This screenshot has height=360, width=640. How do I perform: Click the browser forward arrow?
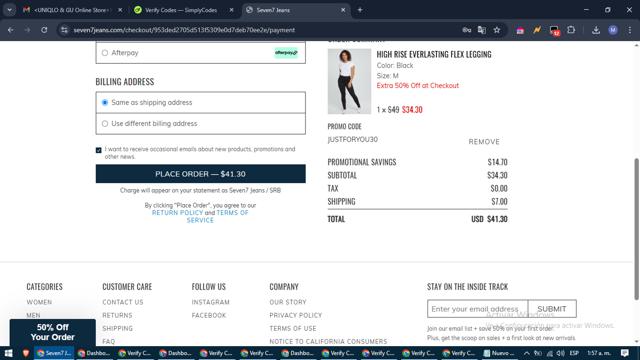(x=27, y=30)
